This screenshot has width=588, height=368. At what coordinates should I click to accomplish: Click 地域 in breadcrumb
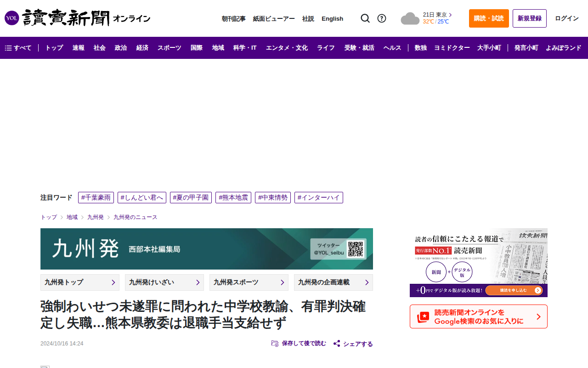pyautogui.click(x=72, y=217)
